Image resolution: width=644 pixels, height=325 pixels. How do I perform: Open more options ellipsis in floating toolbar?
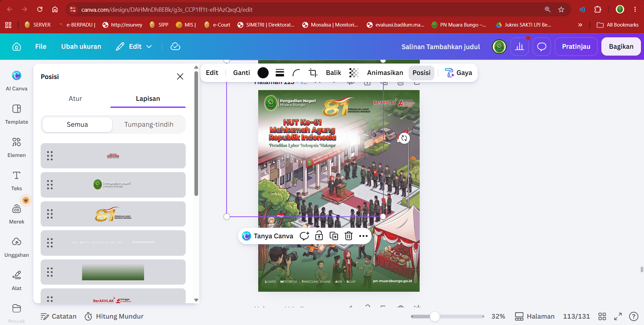tap(363, 236)
